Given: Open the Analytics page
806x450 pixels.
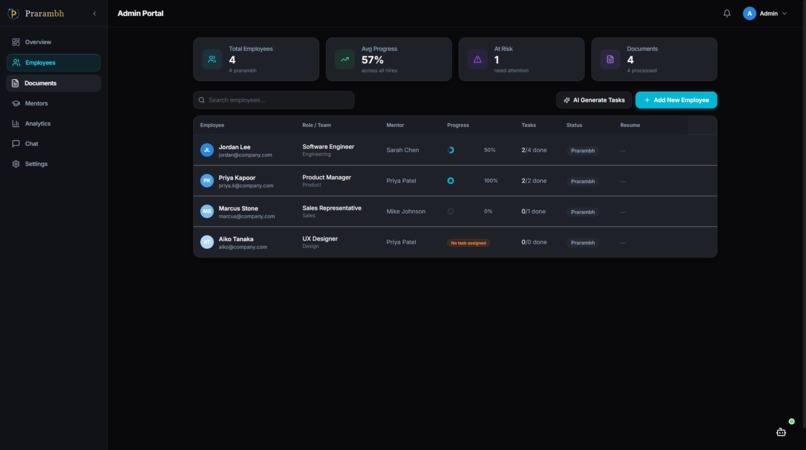Looking at the screenshot, I should click(x=53, y=123).
